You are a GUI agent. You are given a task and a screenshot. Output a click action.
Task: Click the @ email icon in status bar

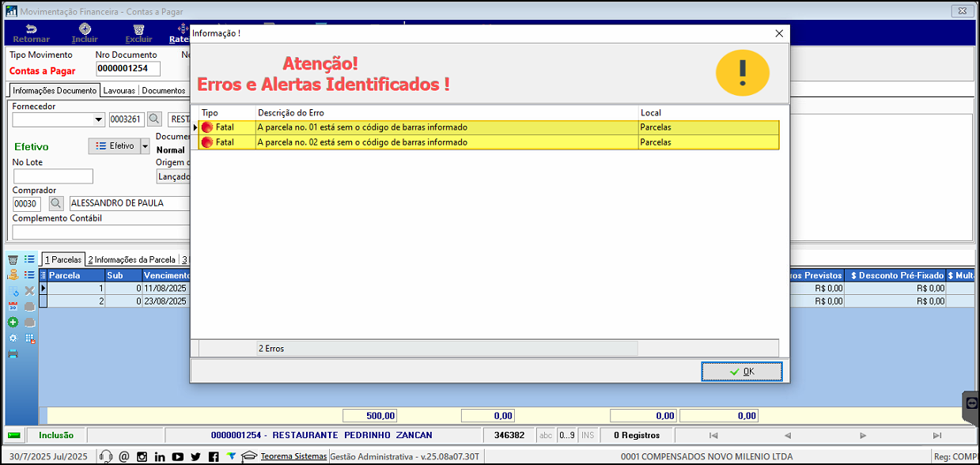(x=124, y=456)
